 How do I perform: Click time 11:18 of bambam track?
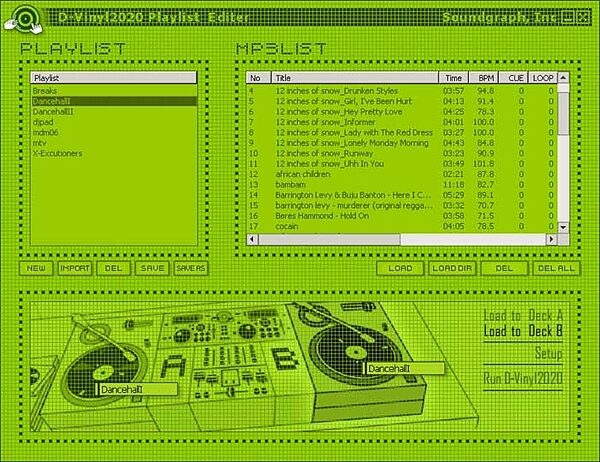tap(453, 184)
